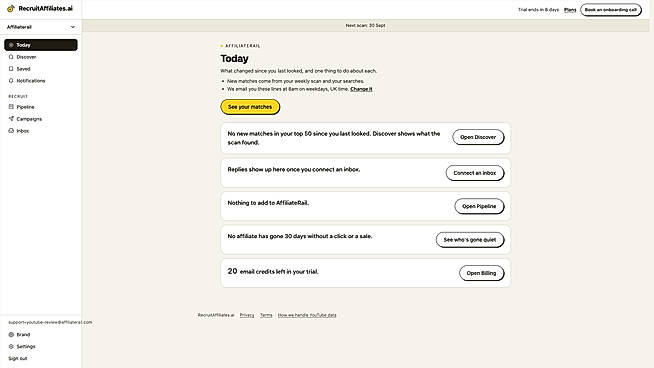Open Billing from email credits card
Screen dimensions: 654x368
tap(482, 273)
